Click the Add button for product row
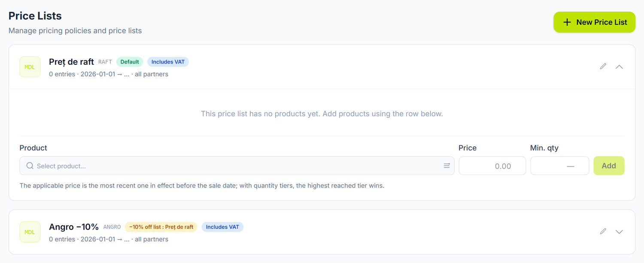Image resolution: width=644 pixels, height=263 pixels. (609, 166)
